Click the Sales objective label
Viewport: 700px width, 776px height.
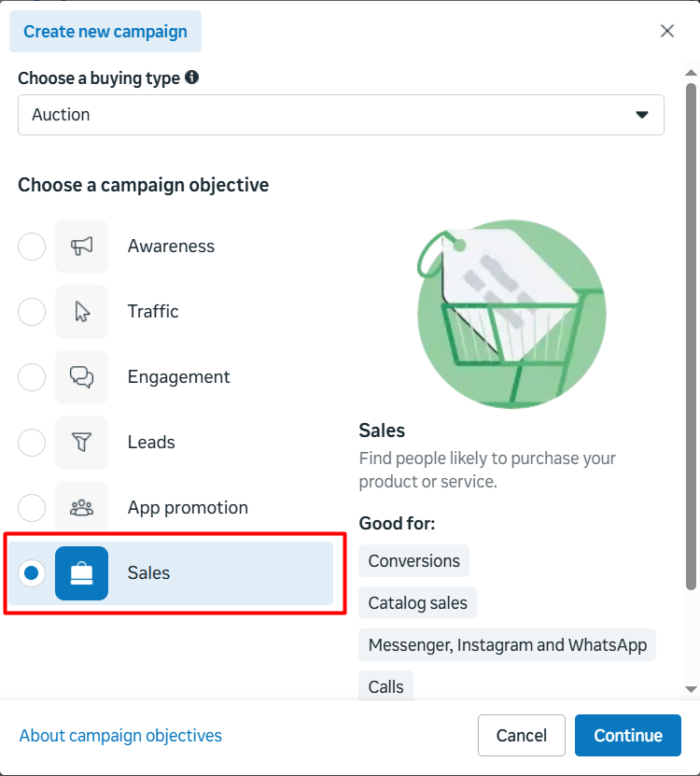coord(148,573)
